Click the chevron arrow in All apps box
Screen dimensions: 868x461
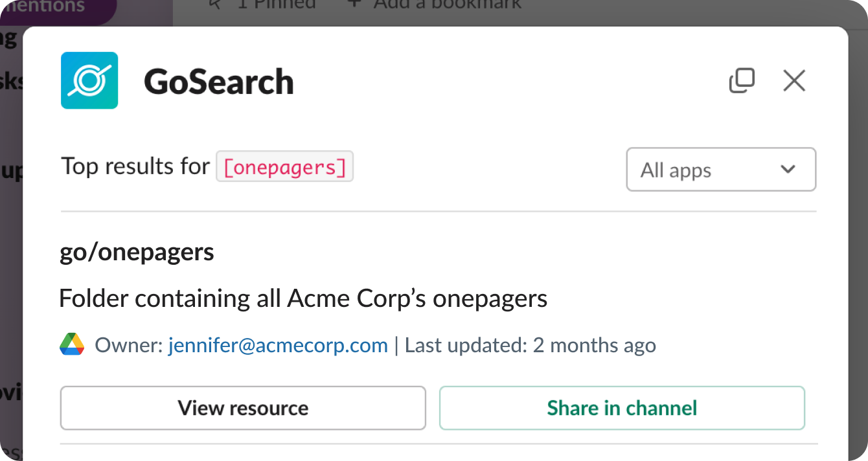coord(788,170)
